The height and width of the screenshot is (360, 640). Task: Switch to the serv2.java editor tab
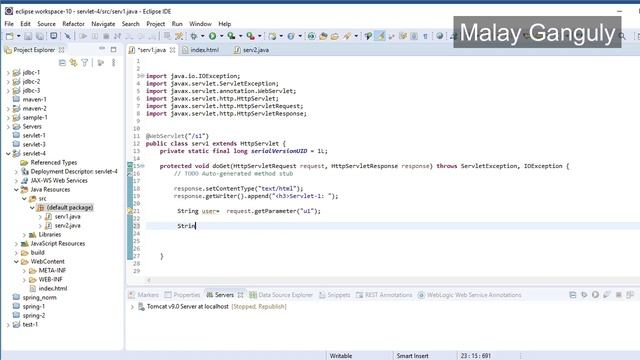(252, 50)
